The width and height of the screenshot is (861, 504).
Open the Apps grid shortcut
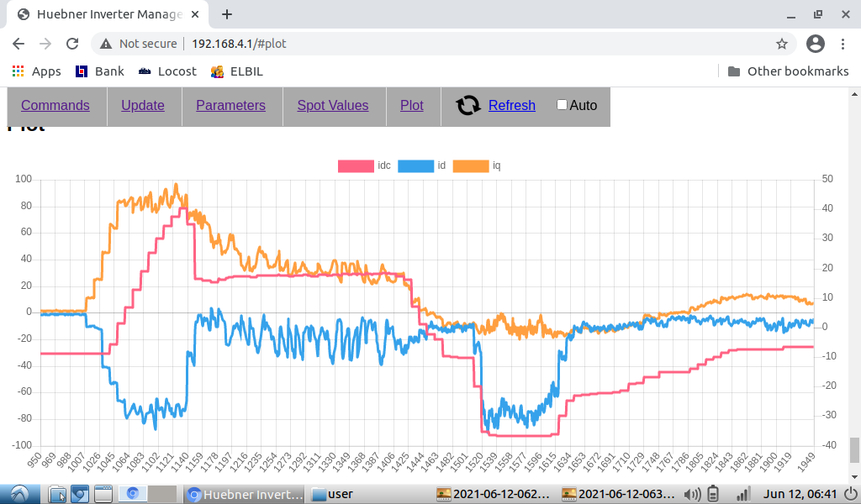36,71
